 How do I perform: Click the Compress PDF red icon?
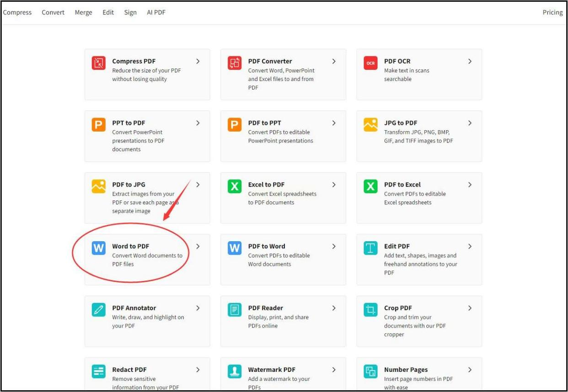pyautogui.click(x=98, y=63)
